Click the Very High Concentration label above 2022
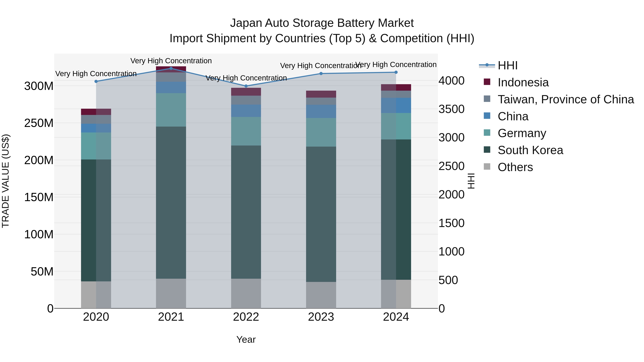Screen dimensions: 644x362 pyautogui.click(x=246, y=78)
